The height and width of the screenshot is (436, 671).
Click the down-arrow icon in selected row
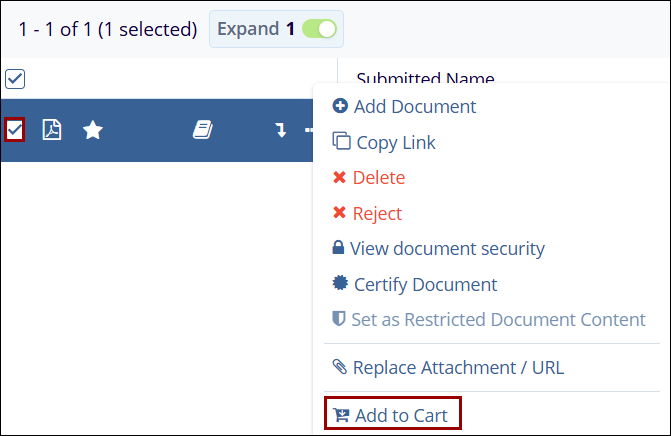tap(281, 130)
